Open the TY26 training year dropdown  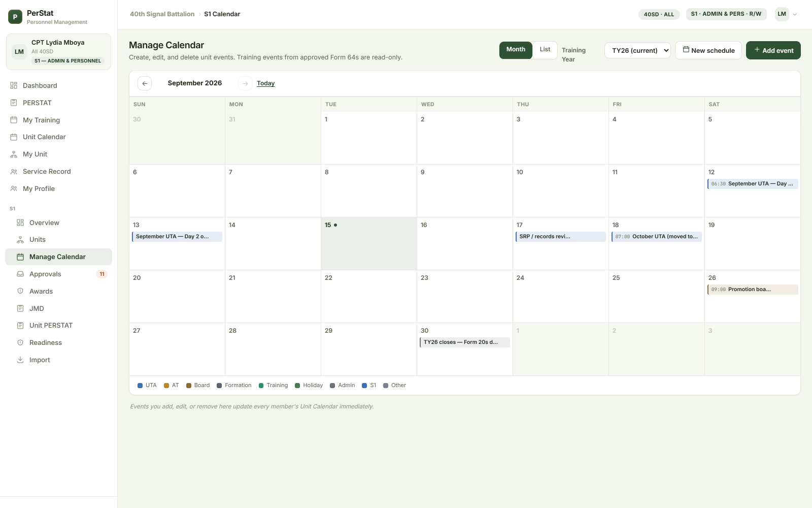point(637,50)
